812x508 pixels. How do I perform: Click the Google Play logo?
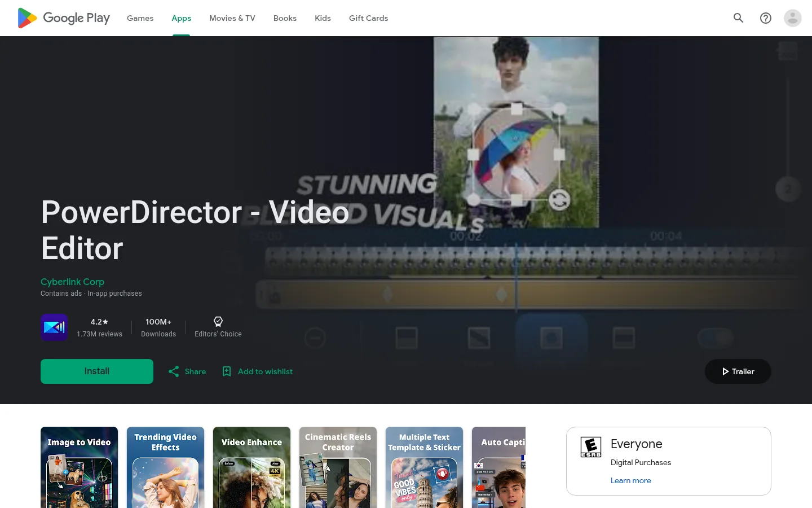click(x=64, y=18)
